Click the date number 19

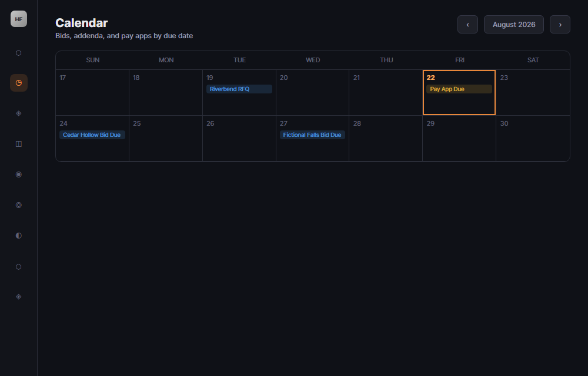210,78
